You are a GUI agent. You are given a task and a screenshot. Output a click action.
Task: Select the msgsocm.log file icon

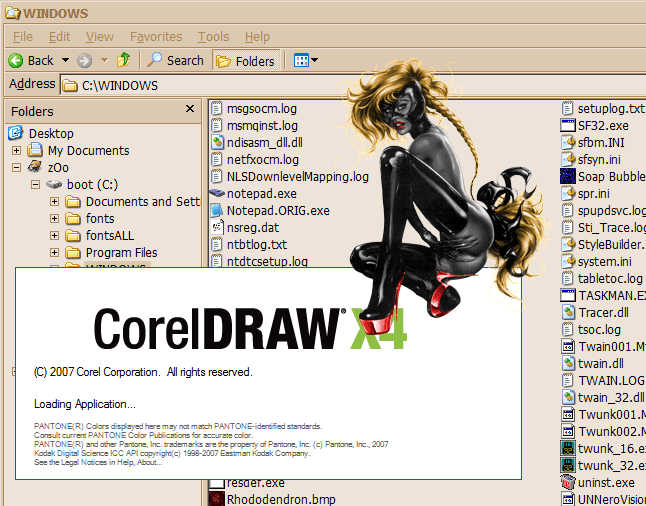217,108
